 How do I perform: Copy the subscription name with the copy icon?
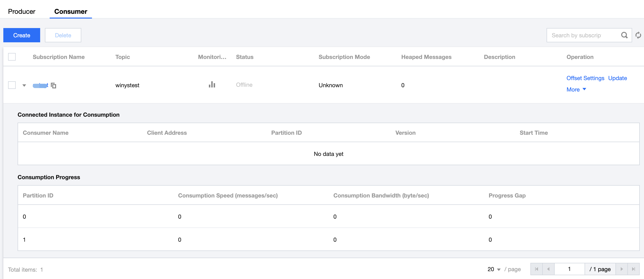click(x=53, y=86)
